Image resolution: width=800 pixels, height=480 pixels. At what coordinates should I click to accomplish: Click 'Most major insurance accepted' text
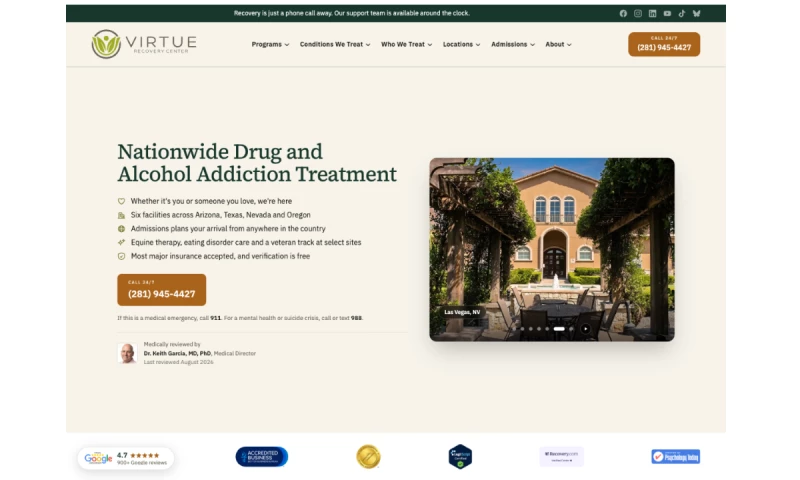(220, 256)
